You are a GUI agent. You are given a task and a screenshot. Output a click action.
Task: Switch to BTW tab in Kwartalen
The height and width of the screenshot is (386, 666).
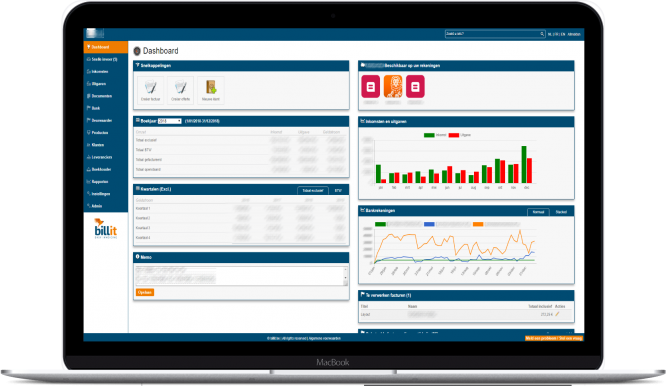tap(338, 191)
